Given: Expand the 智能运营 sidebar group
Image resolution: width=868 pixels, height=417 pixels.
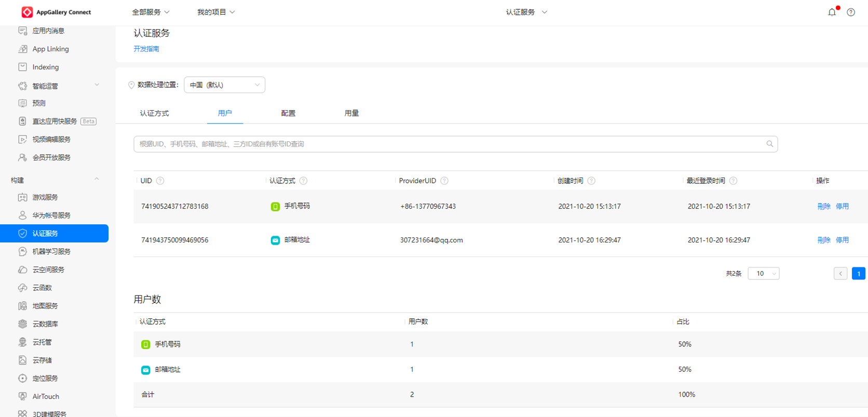Looking at the screenshot, I should tap(97, 85).
